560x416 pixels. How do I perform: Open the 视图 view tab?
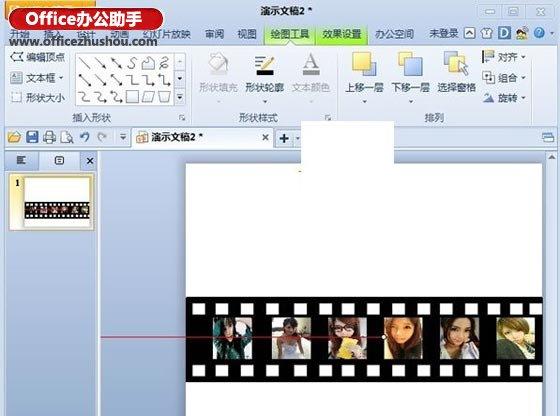(247, 34)
